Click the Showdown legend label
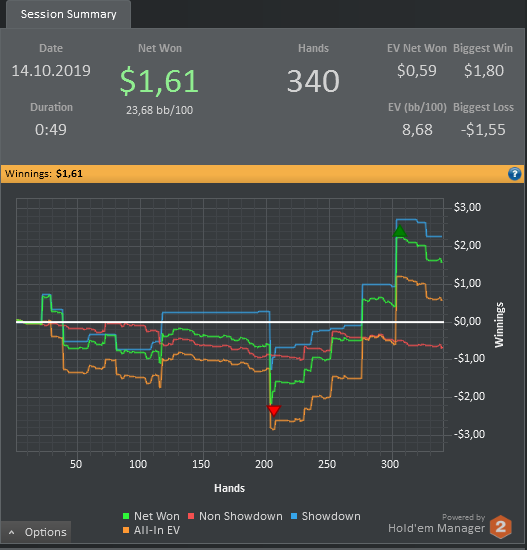 [x=331, y=516]
